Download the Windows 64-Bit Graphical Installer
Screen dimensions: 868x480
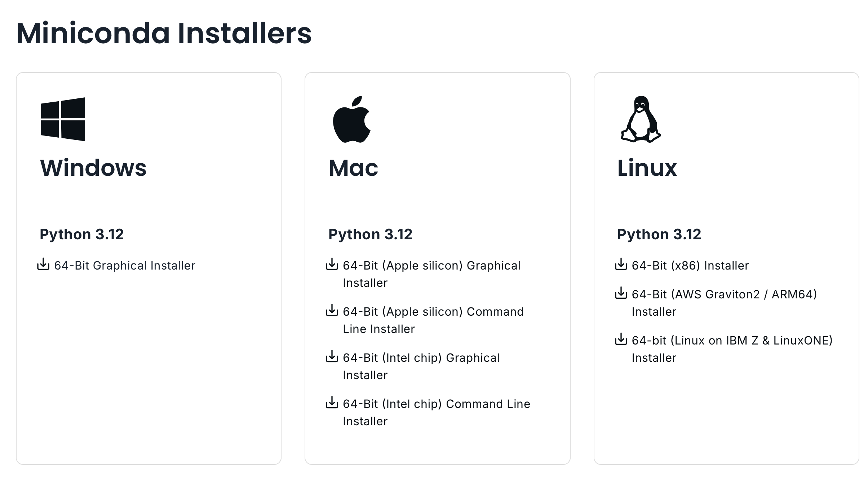(x=124, y=266)
